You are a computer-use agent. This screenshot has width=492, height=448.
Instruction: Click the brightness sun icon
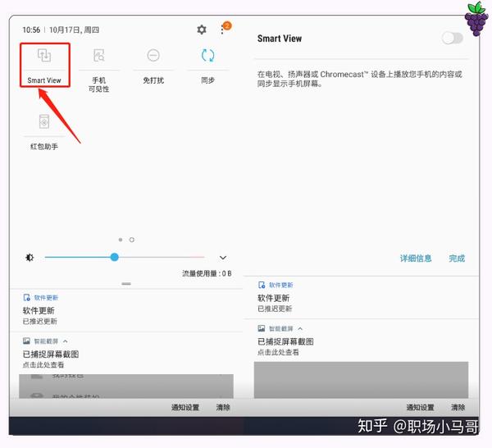pos(30,258)
